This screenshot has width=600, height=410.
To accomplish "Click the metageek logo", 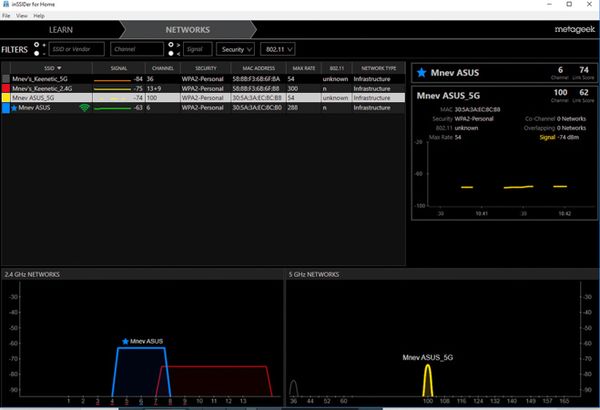I will point(575,29).
